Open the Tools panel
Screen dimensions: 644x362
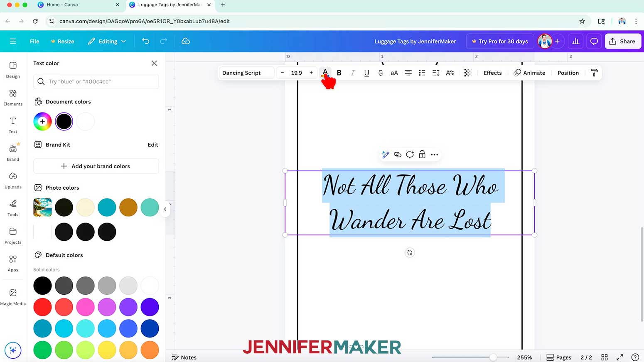click(13, 208)
